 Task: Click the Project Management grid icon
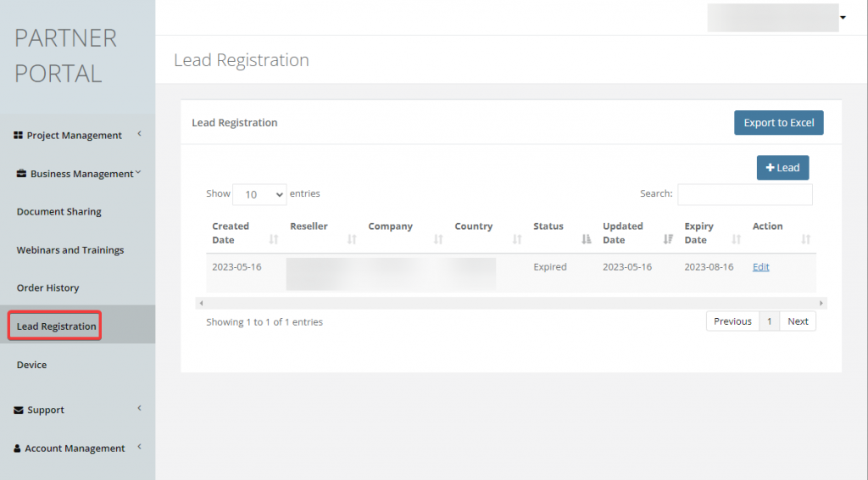(x=19, y=136)
